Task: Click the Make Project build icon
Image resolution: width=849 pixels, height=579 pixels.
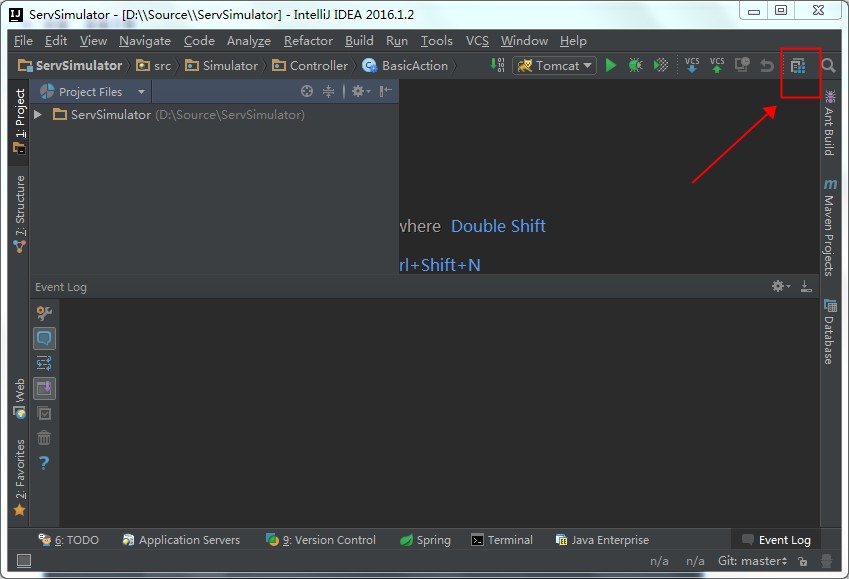Action: 498,66
